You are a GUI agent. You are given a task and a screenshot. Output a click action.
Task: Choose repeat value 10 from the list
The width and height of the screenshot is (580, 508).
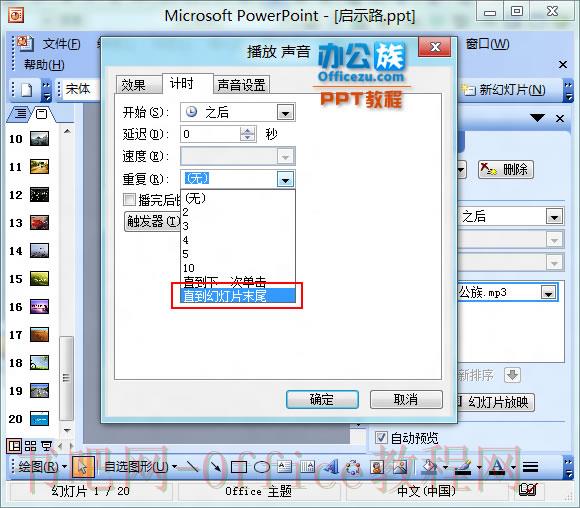[238, 268]
